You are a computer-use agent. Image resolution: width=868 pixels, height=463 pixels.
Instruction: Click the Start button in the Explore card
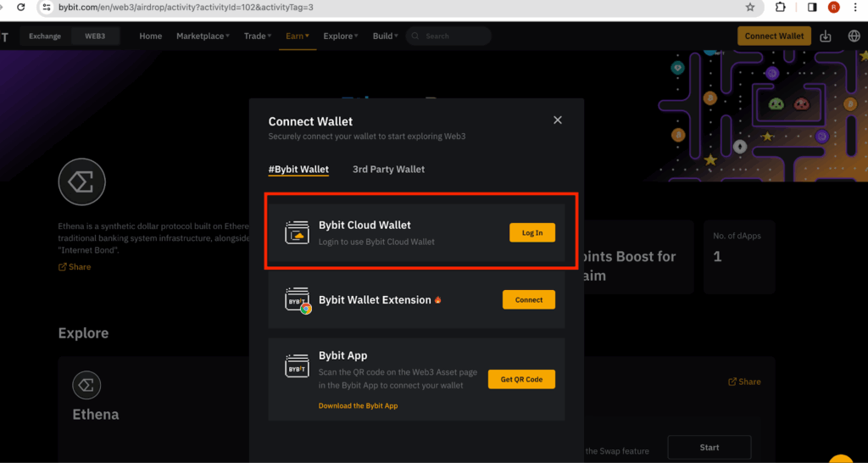tap(709, 447)
